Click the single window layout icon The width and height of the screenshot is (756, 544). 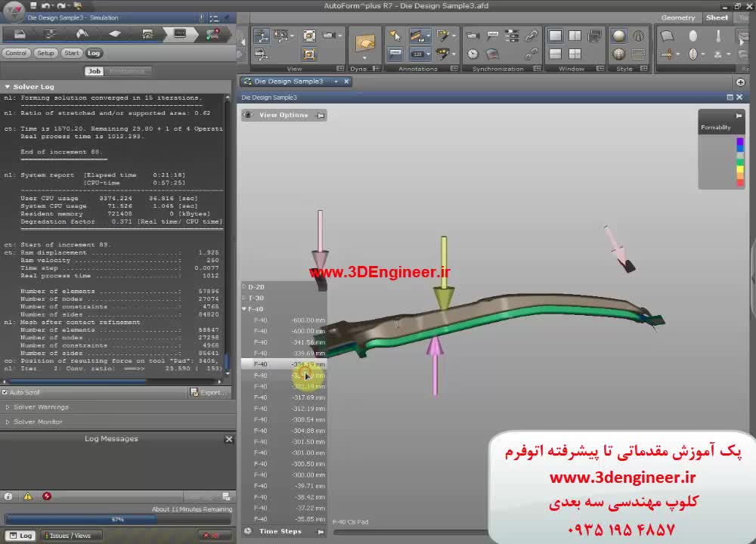[x=556, y=36]
